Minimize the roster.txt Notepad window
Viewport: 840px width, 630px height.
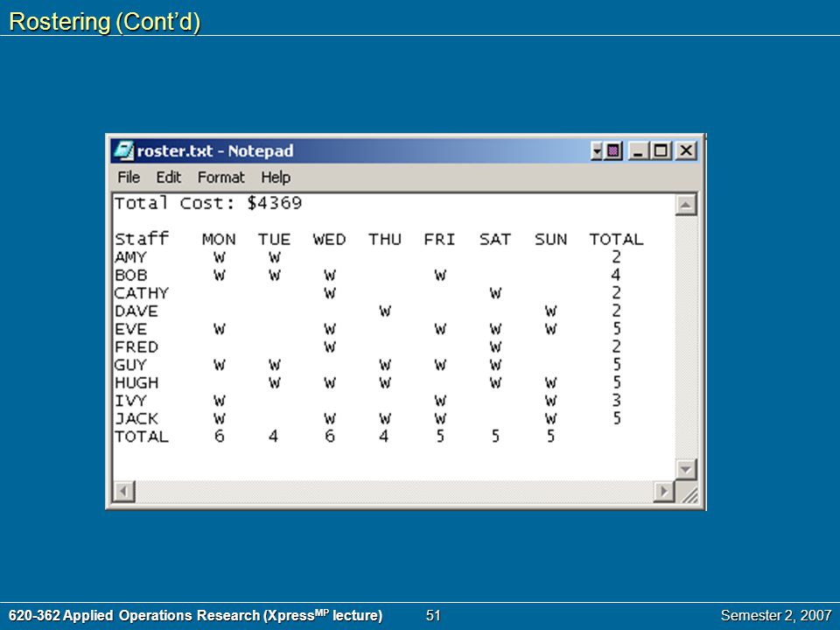click(x=638, y=151)
